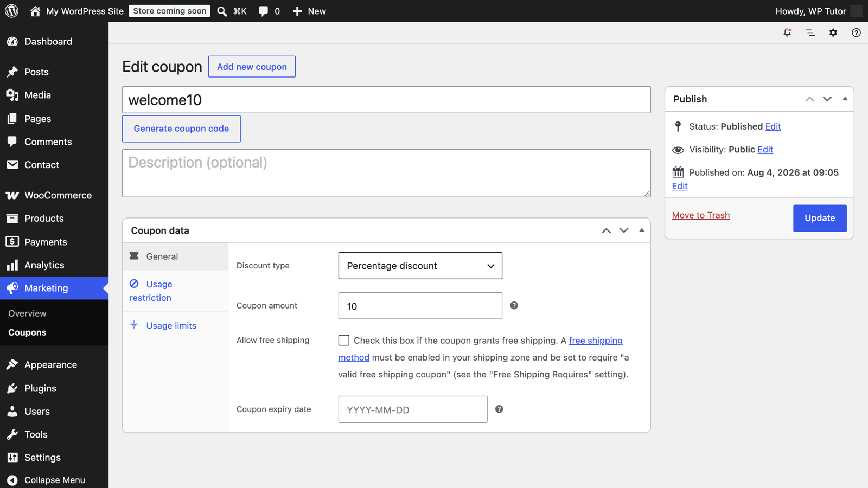Click the Products archive icon
868x488 pixels.
pos(12,218)
